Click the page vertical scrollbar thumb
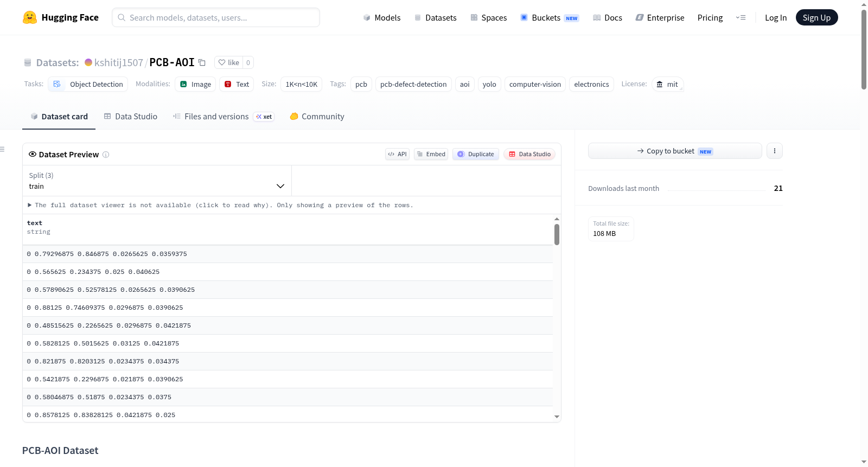The width and height of the screenshot is (868, 467). tap(864, 49)
